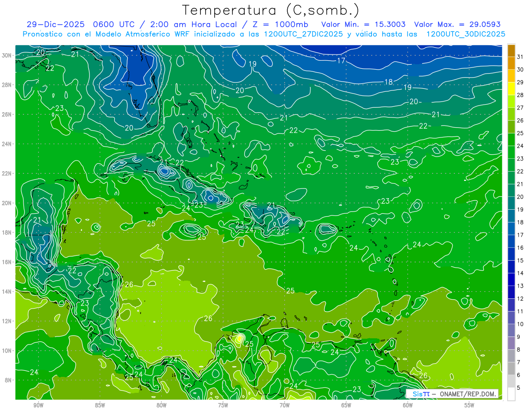Click the '90W' longitude axis label
Viewport: 532px width, 411px height.
pyautogui.click(x=38, y=405)
